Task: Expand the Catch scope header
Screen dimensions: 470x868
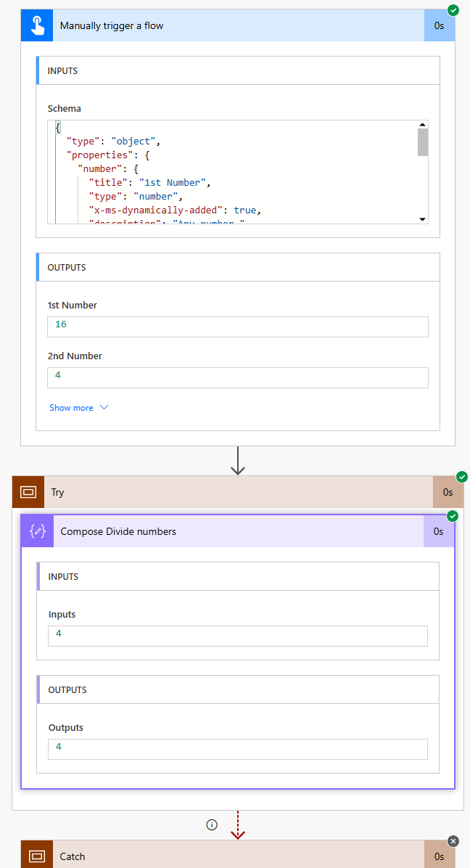Action: click(218, 856)
